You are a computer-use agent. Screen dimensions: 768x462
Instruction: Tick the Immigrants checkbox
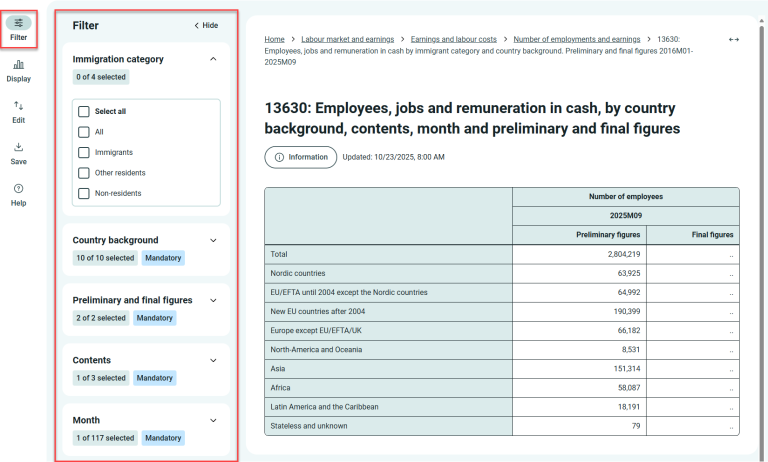[84, 152]
